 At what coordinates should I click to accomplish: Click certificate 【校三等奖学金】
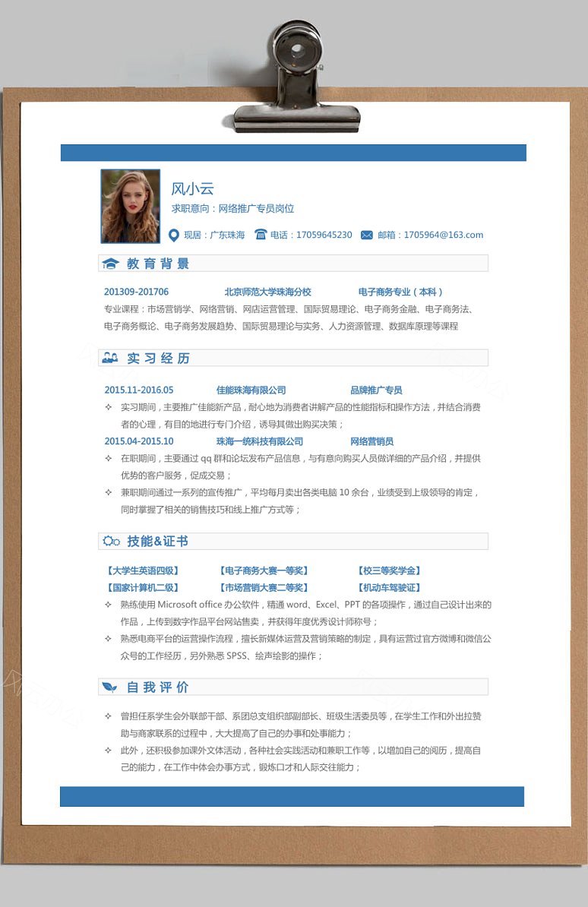[x=389, y=570]
